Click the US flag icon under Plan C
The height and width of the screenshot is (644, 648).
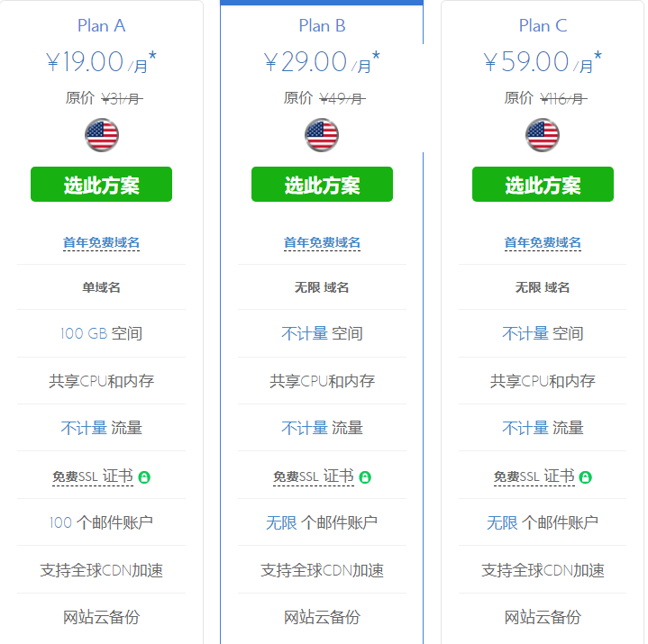[x=543, y=135]
